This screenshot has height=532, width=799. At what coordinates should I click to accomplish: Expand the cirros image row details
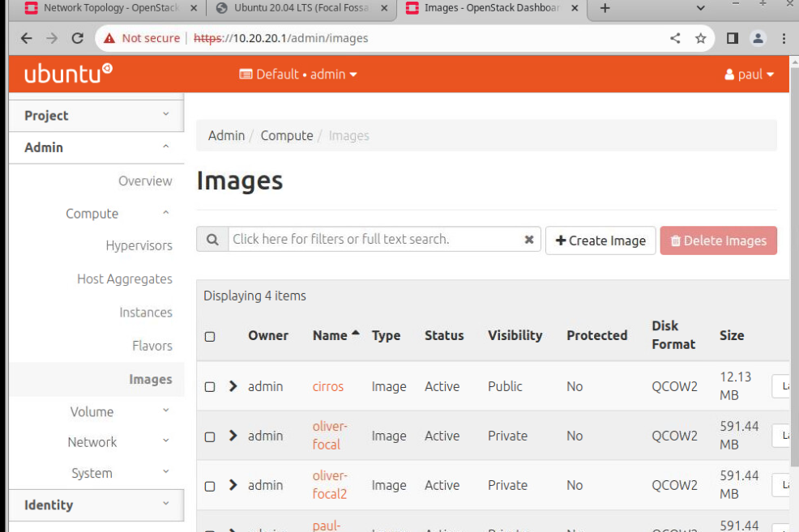233,386
